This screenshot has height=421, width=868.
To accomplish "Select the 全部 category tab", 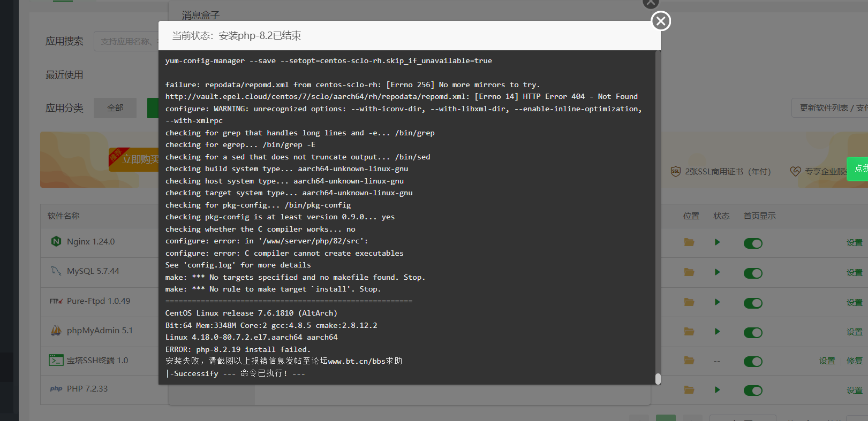I will click(x=115, y=108).
